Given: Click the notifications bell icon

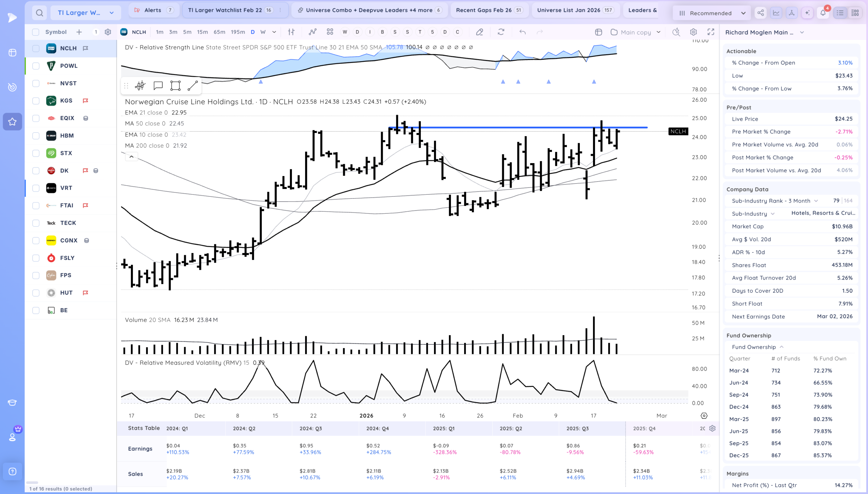Looking at the screenshot, I should 823,13.
